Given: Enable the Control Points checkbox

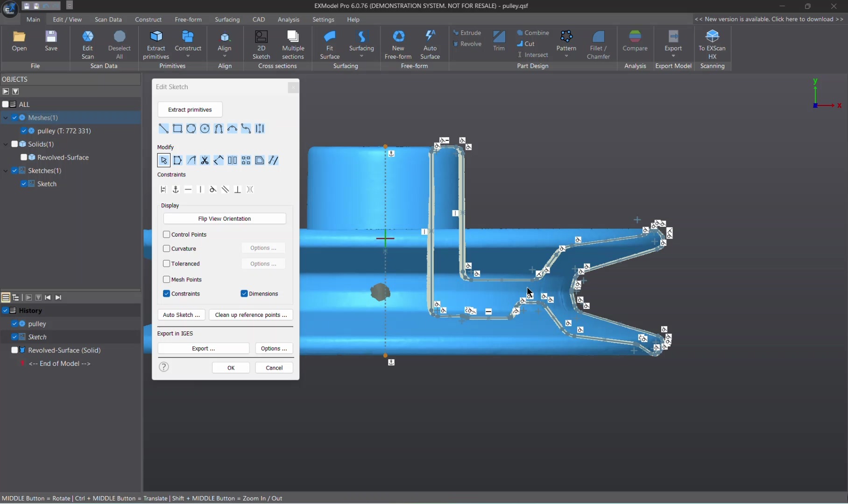Looking at the screenshot, I should coord(167,235).
